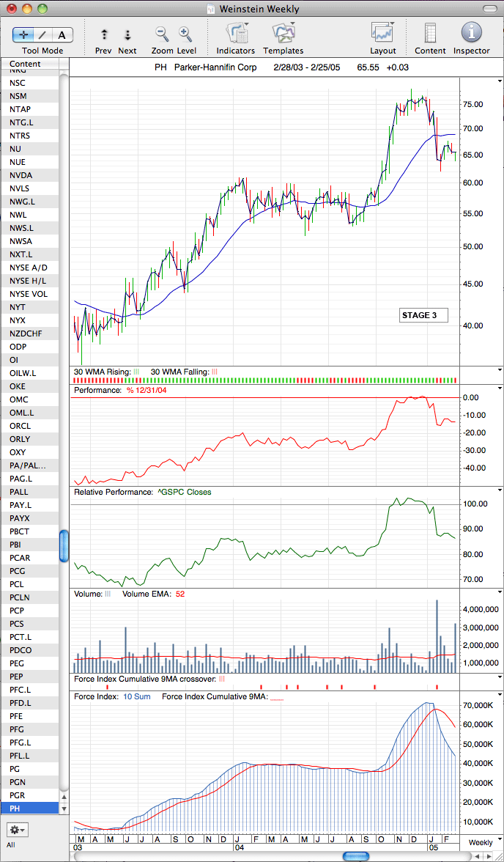Click the 30 WMA Rising legend

click(107, 372)
